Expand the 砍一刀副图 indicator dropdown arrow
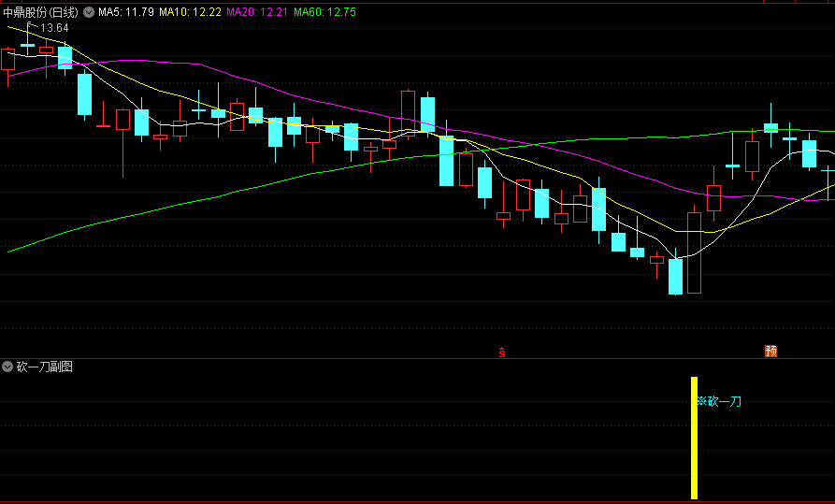The width and height of the screenshot is (835, 504). point(7,367)
